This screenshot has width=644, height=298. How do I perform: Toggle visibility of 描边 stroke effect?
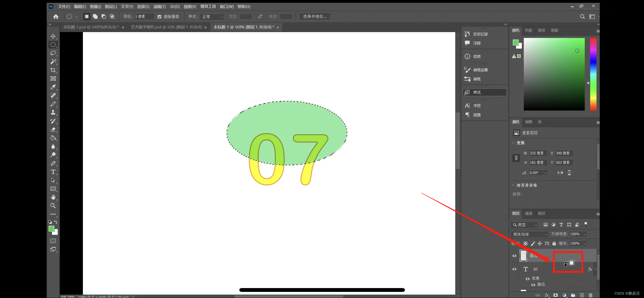click(533, 285)
